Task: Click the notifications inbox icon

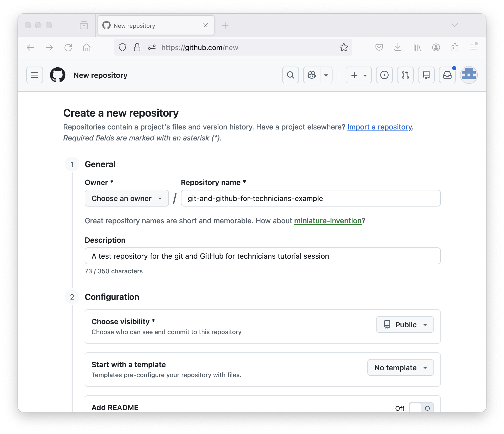Action: [x=447, y=75]
